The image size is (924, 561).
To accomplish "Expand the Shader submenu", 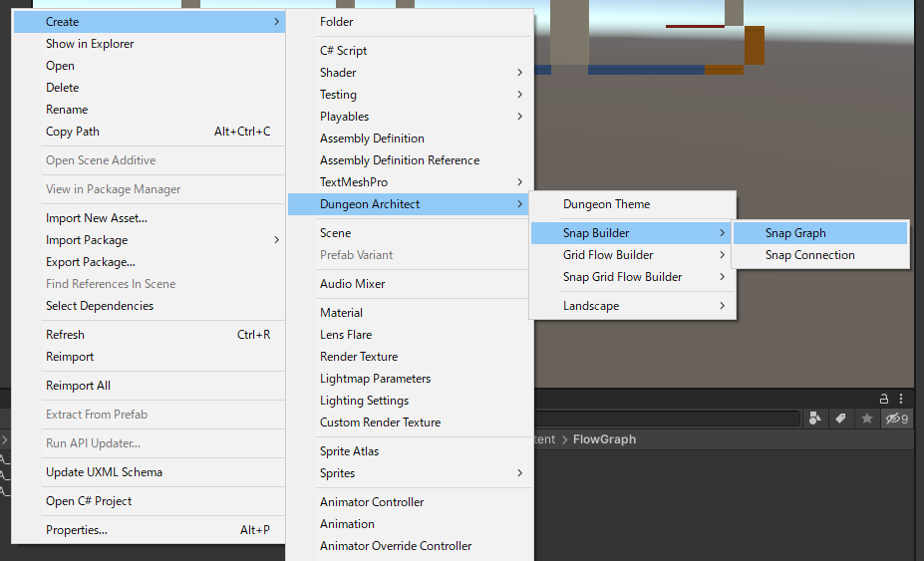I will 409,72.
